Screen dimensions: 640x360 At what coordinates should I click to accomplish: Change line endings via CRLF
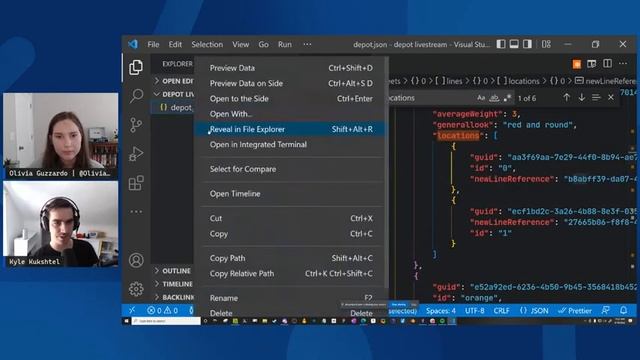pos(501,311)
